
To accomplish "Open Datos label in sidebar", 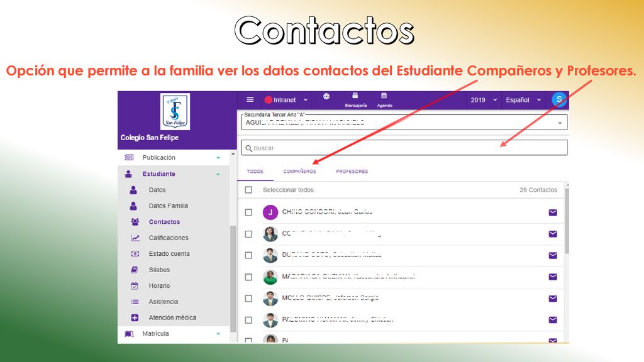I will [157, 190].
